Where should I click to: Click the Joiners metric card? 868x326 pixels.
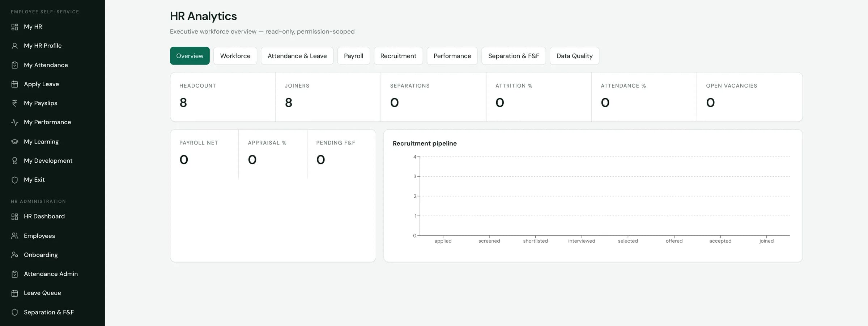[328, 97]
